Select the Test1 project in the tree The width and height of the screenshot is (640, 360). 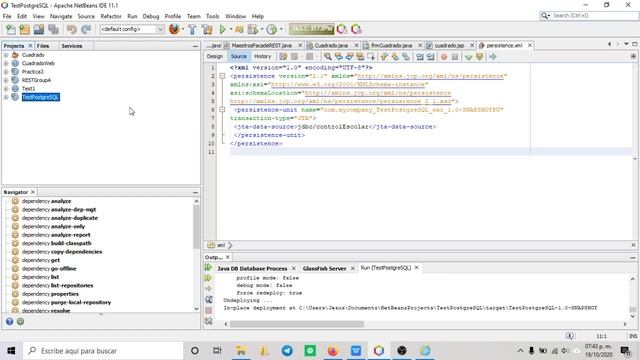coord(29,89)
